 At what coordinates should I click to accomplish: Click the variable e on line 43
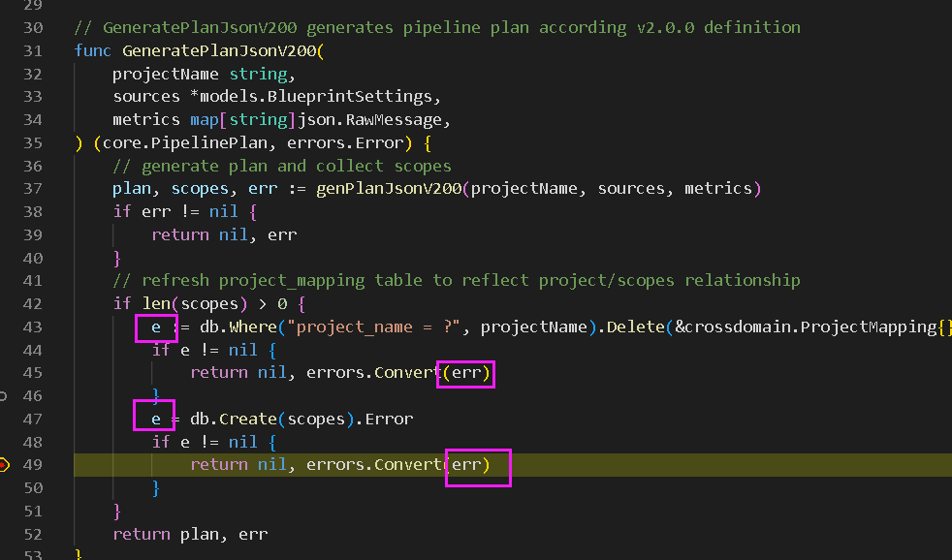pos(156,327)
